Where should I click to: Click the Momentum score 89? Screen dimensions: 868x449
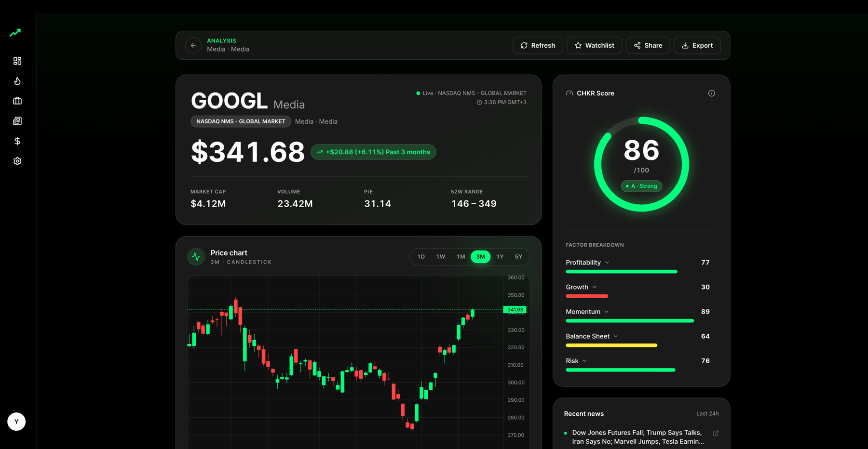point(705,312)
